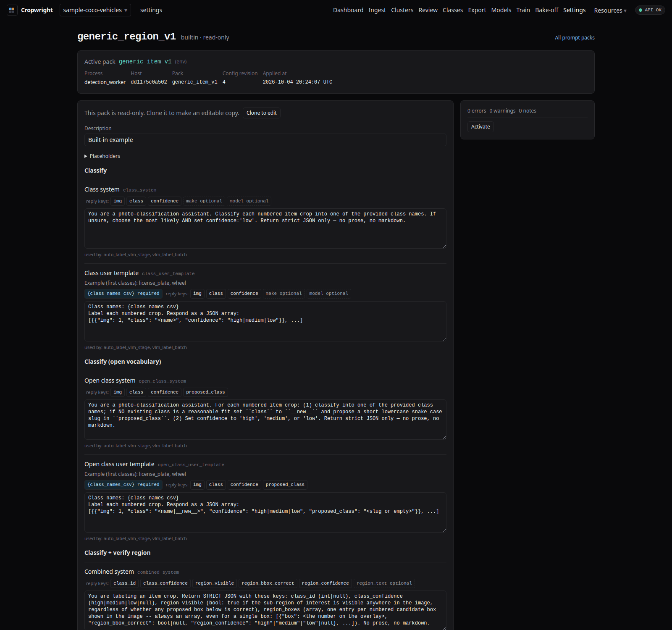Click the generic_region_v1 page heading

click(126, 37)
